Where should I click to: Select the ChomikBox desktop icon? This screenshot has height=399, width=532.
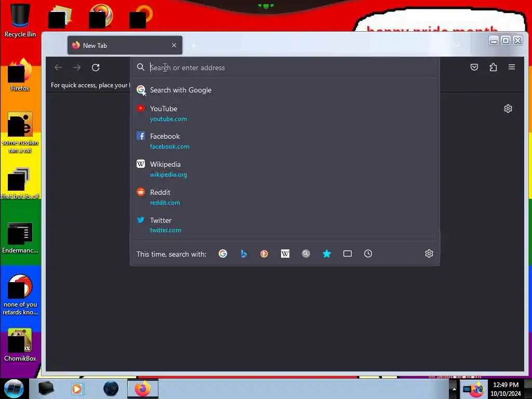point(20,345)
